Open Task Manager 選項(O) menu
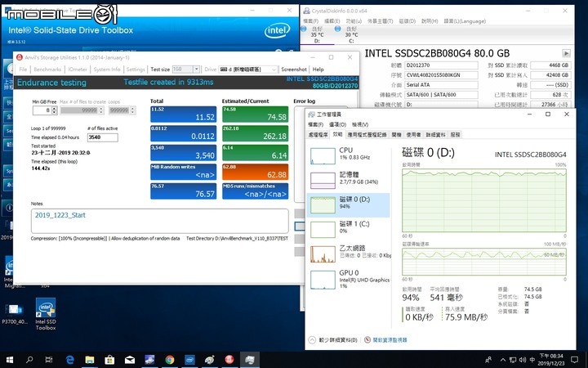Viewport: 588px width, 368px height. [x=337, y=124]
